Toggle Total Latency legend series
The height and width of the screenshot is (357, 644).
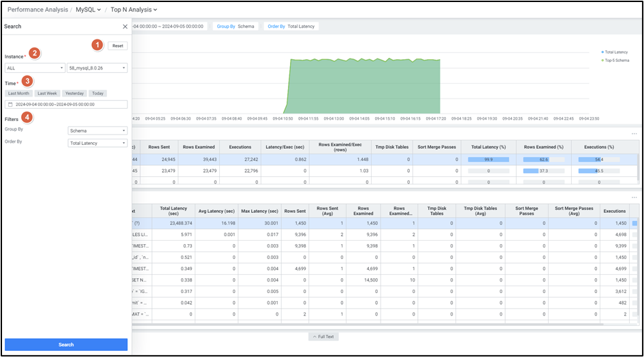click(615, 52)
